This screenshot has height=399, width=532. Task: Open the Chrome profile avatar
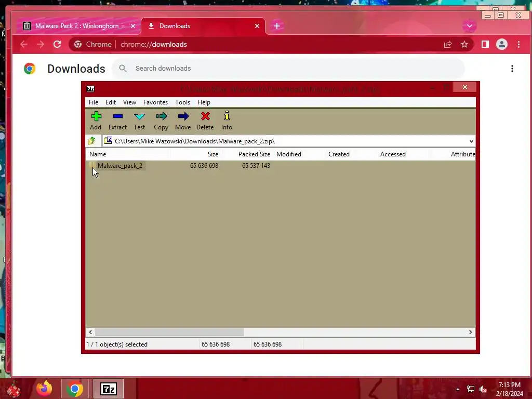tap(502, 44)
